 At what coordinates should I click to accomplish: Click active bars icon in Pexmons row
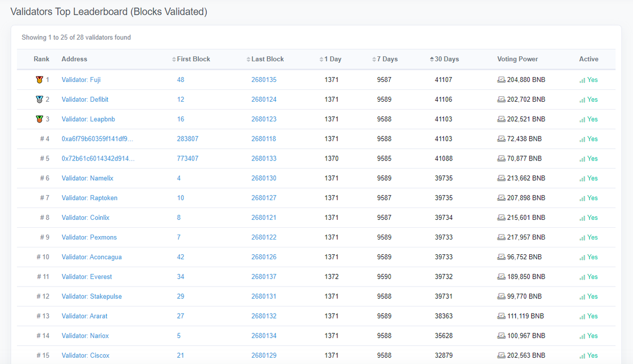[x=583, y=238]
